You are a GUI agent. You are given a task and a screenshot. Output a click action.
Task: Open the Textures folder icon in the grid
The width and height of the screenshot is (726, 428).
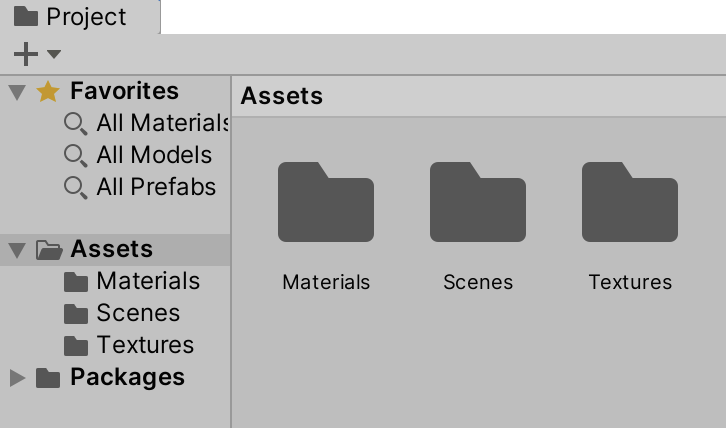[629, 203]
